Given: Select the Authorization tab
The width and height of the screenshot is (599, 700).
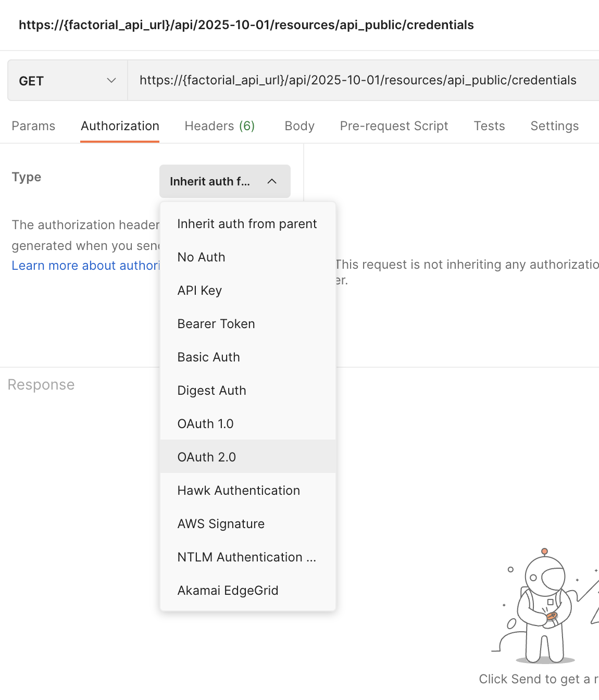Looking at the screenshot, I should point(120,126).
